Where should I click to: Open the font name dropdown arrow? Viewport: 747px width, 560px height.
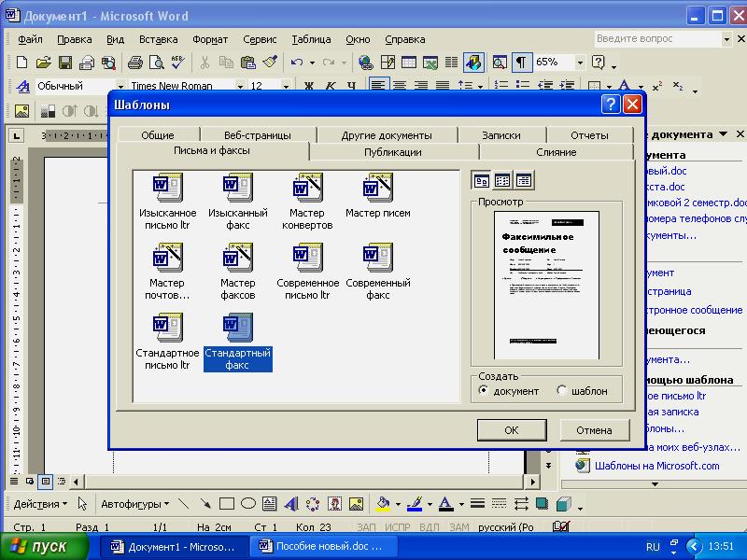(240, 86)
